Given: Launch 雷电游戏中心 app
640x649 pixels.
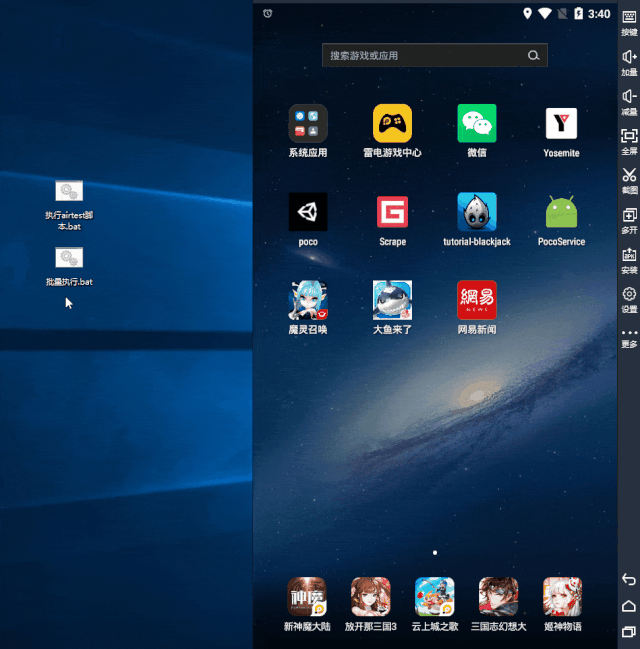Looking at the screenshot, I should tap(392, 123).
